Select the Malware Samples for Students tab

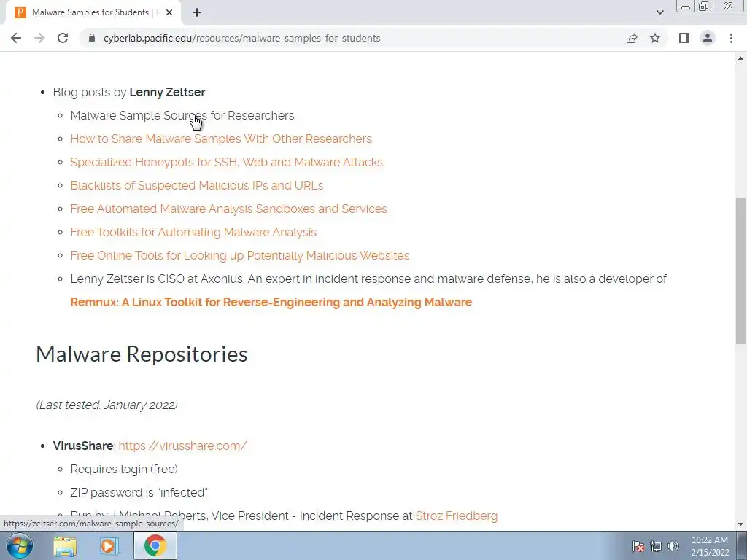click(93, 12)
